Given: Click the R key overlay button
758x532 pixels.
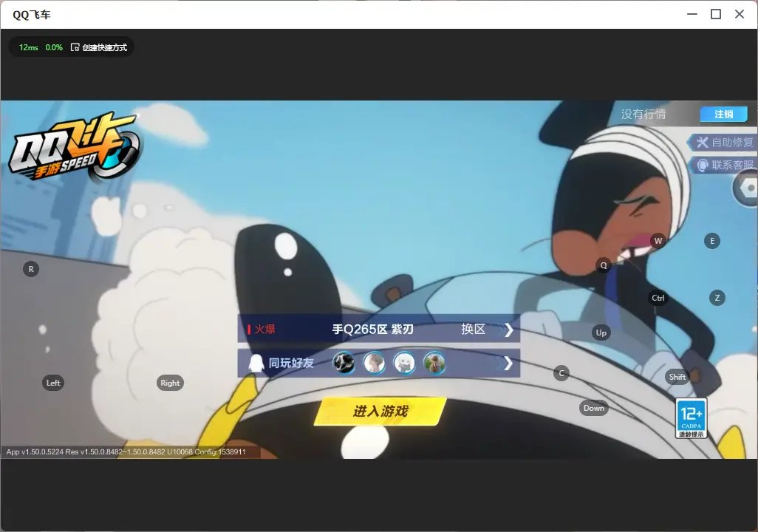Looking at the screenshot, I should (31, 269).
